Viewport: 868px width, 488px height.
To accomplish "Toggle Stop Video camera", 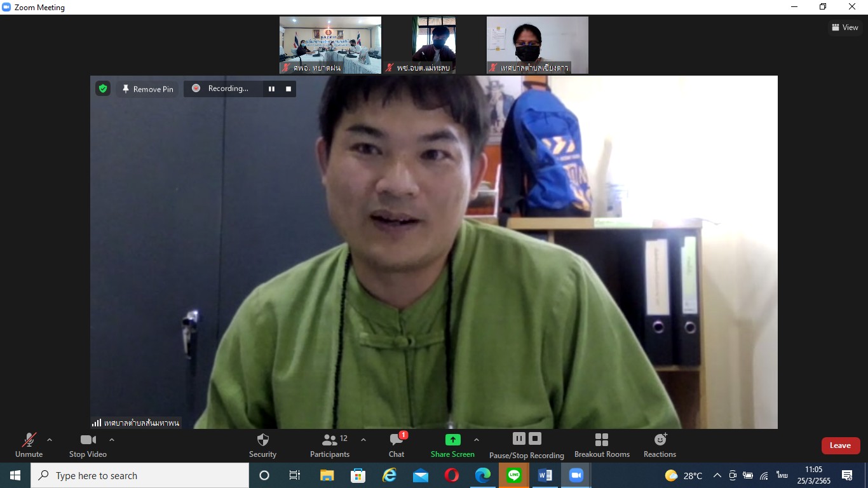I will 88,445.
